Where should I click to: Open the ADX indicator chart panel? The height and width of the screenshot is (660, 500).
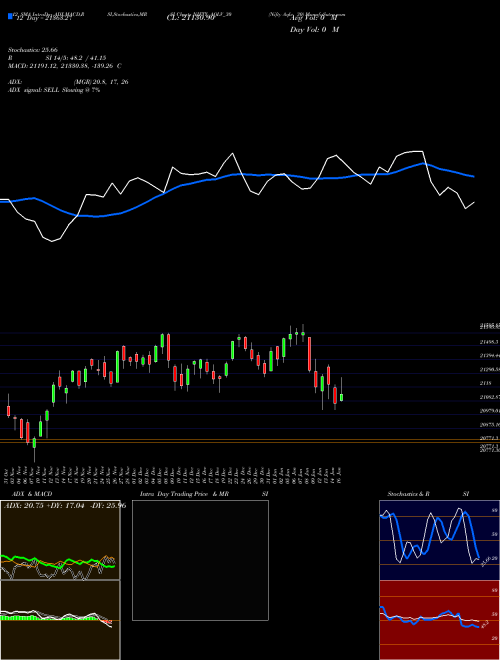60,540
